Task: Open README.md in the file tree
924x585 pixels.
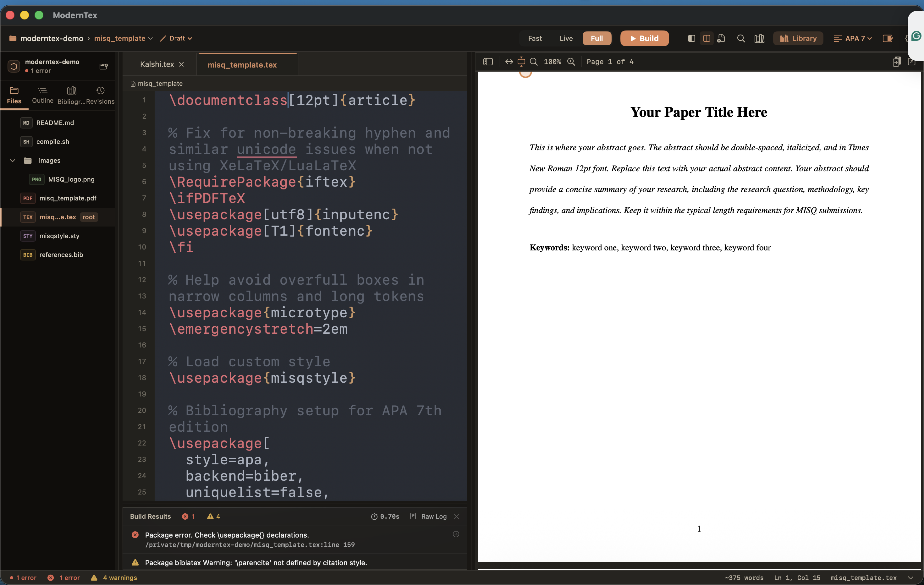Action: (x=58, y=123)
